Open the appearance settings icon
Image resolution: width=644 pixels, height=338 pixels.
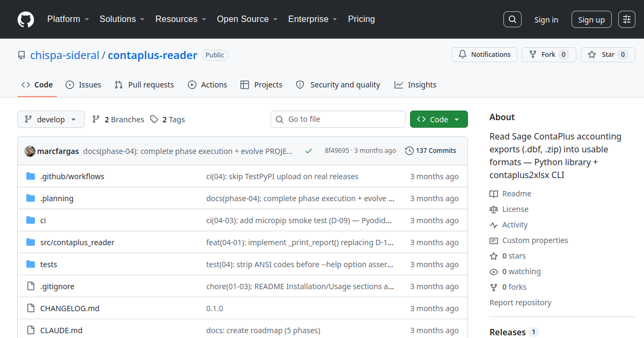point(627,19)
